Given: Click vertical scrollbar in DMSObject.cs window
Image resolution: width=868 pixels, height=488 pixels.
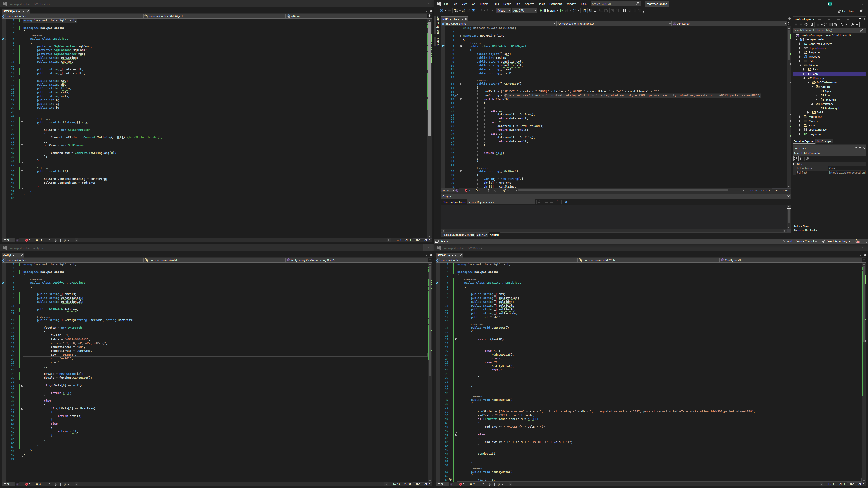Looking at the screenshot, I should coord(430,79).
